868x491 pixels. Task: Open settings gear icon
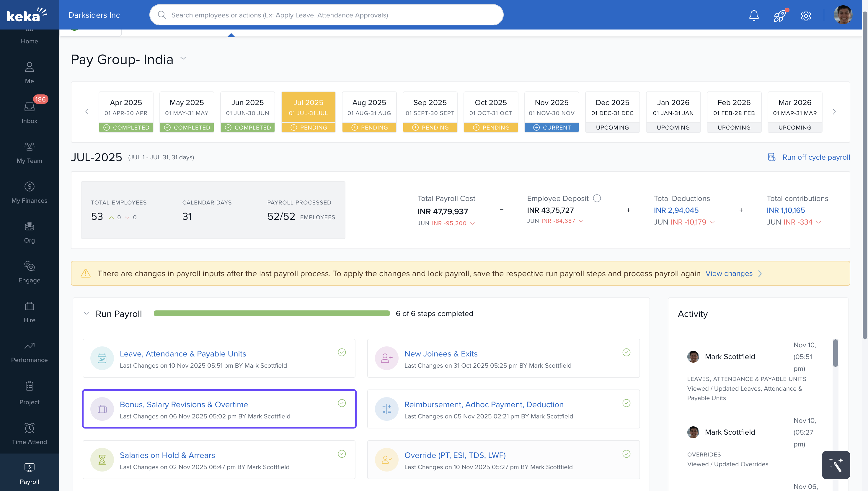coord(806,16)
